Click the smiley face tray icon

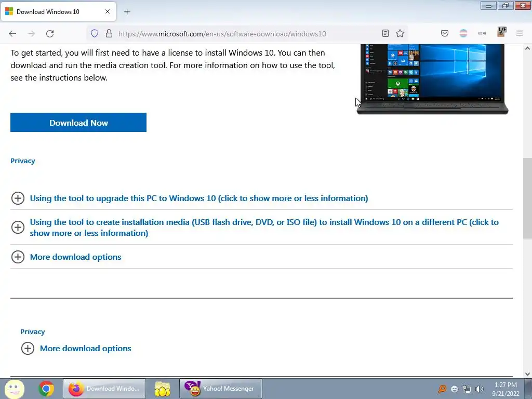(455, 389)
